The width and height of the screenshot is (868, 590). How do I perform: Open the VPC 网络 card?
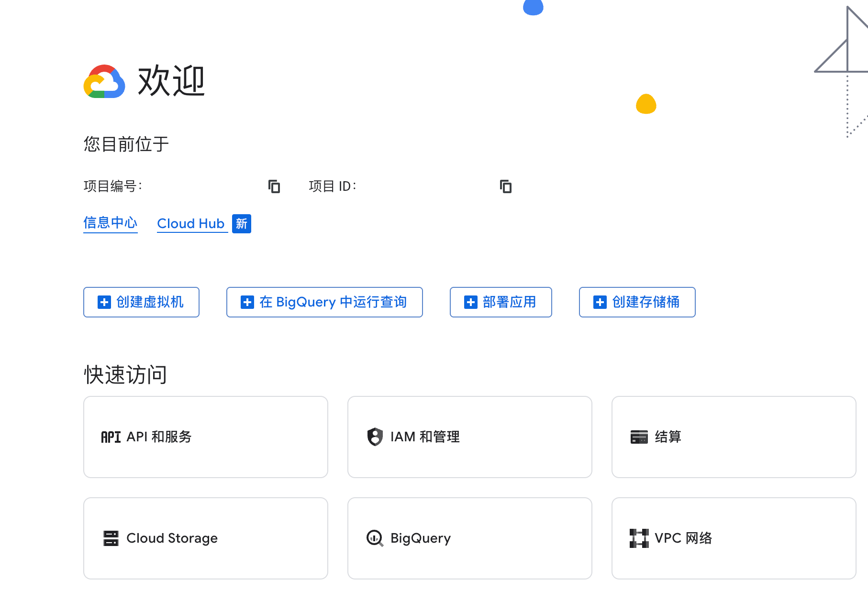click(734, 538)
